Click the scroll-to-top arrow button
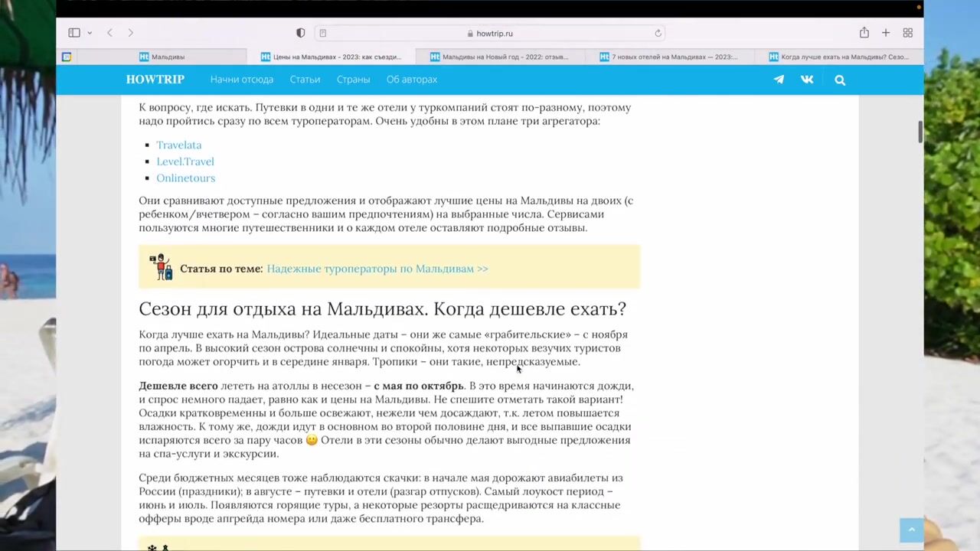Screen dimensions: 980x551 click(x=911, y=530)
